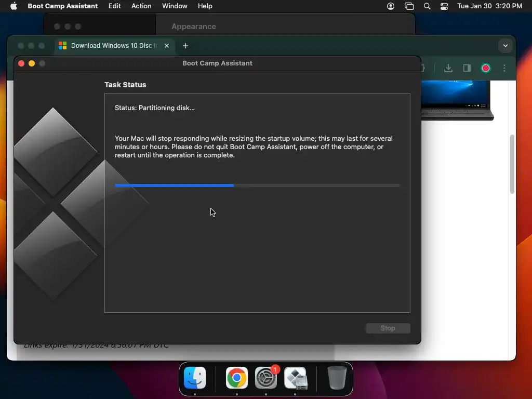The image size is (532, 399).
Task: Click the Boot Camp Assistant window title
Action: (x=217, y=63)
